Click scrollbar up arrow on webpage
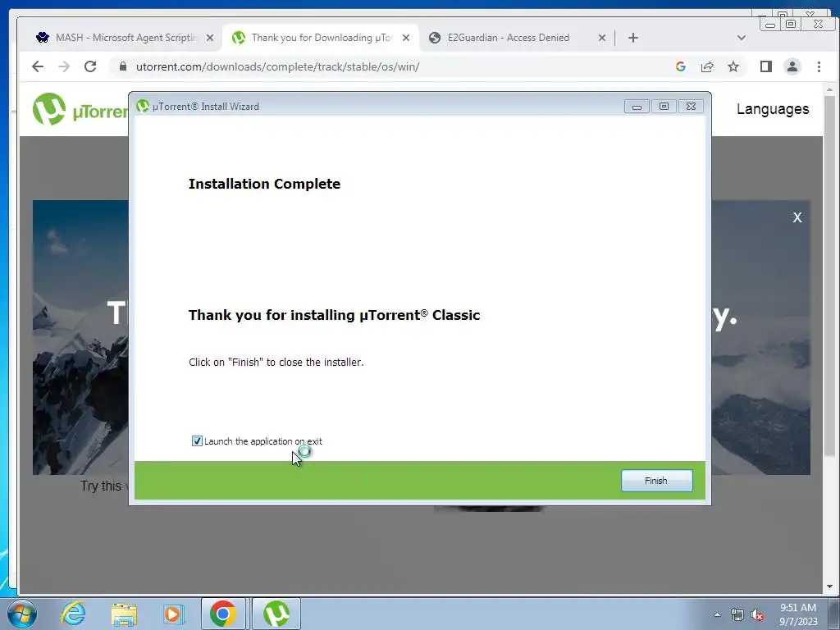The width and height of the screenshot is (840, 630). (830, 89)
